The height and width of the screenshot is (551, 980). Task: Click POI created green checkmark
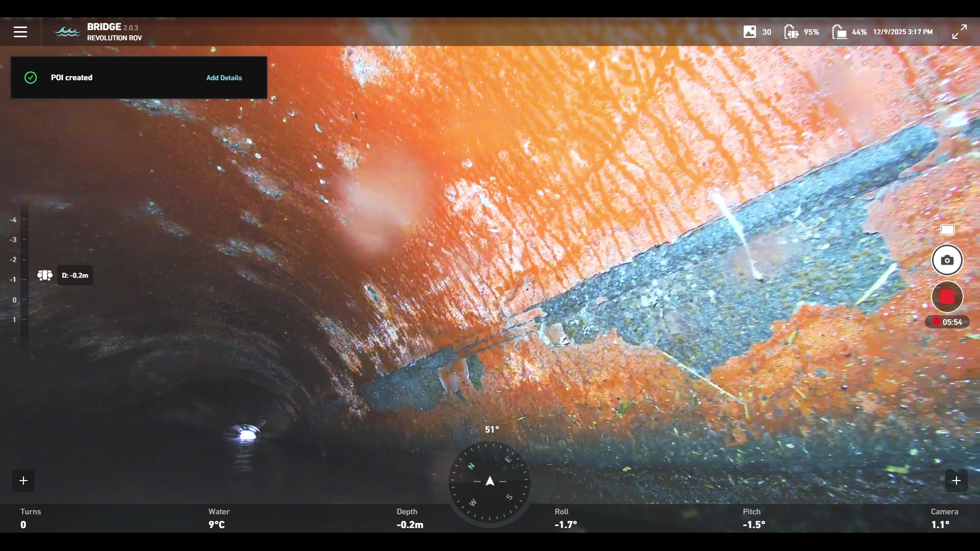click(x=31, y=78)
